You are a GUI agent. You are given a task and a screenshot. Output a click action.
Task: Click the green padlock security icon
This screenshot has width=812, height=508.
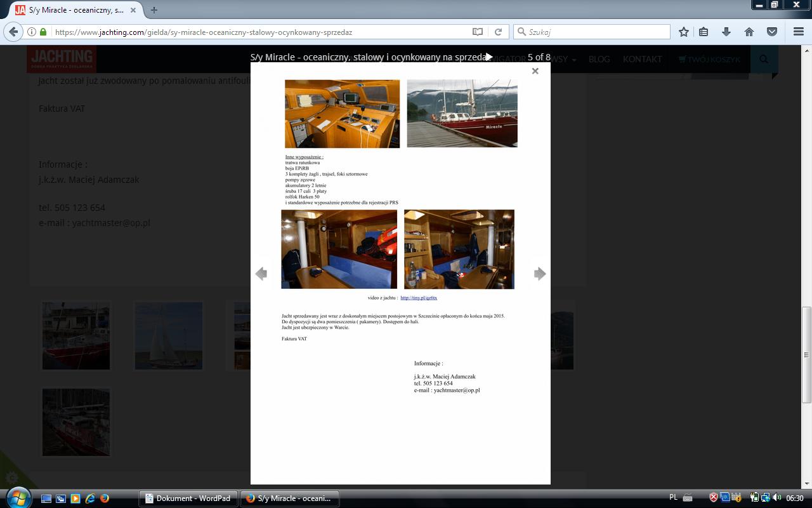tap(43, 32)
